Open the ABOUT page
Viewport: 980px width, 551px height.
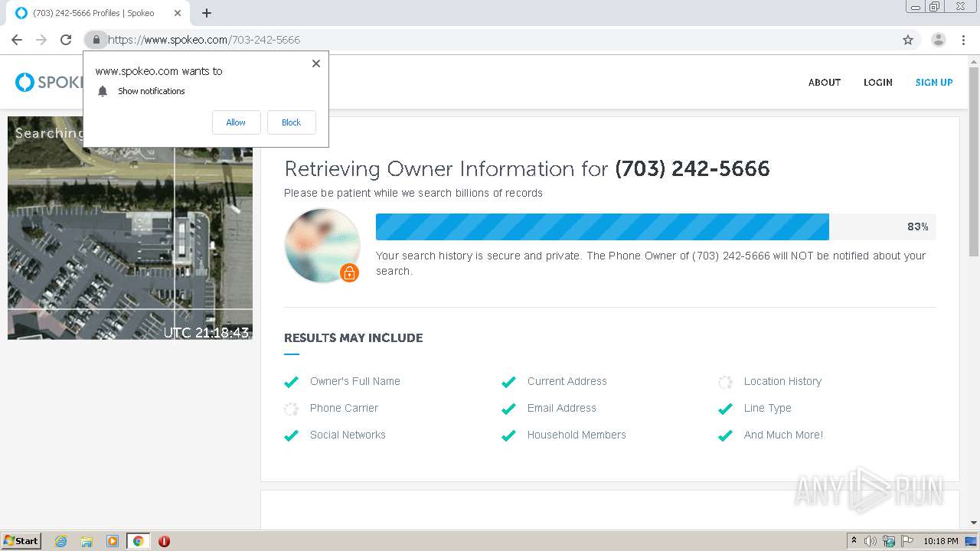pyautogui.click(x=825, y=83)
